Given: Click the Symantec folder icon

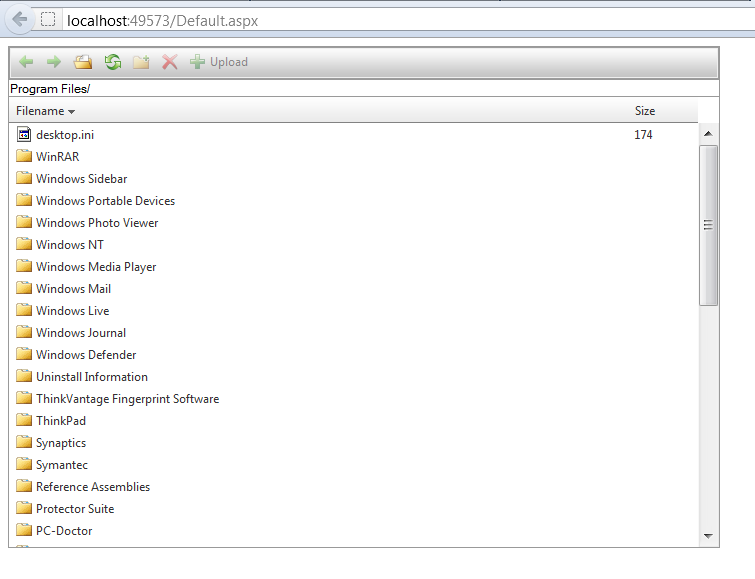Looking at the screenshot, I should [24, 464].
